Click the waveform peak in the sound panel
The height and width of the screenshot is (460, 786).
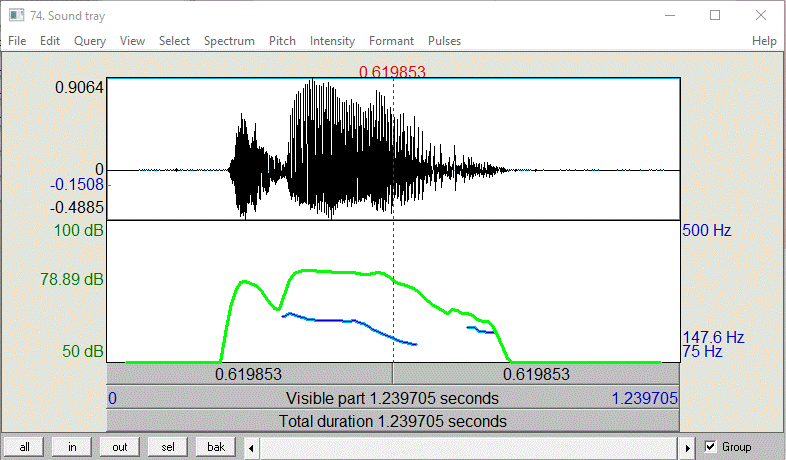point(312,80)
